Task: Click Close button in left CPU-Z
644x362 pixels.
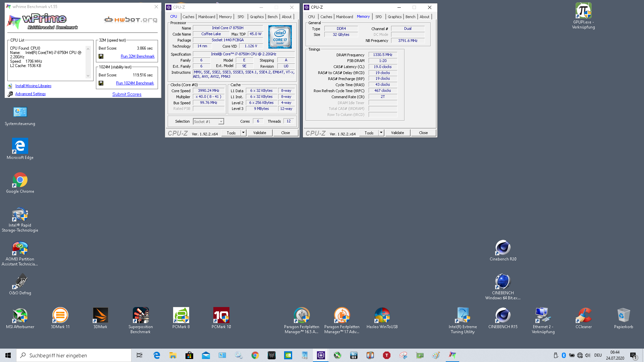Action: coord(285,133)
